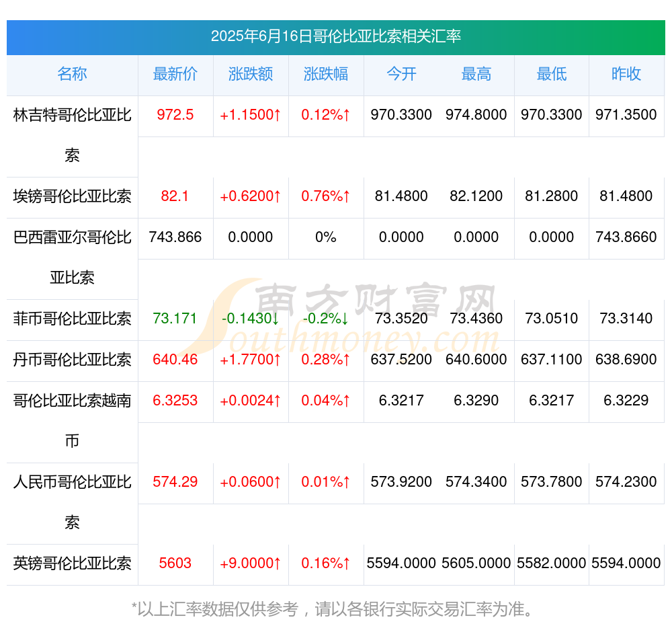
Task: Click the latest price '743.866'
Action: coord(175,237)
